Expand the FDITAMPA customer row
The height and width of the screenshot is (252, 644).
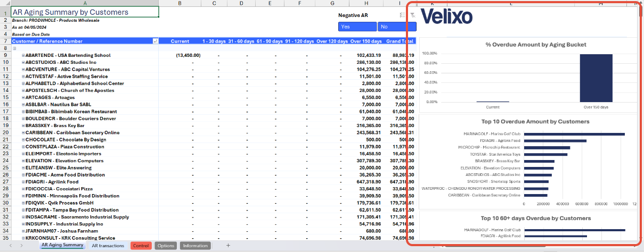(x=23, y=210)
